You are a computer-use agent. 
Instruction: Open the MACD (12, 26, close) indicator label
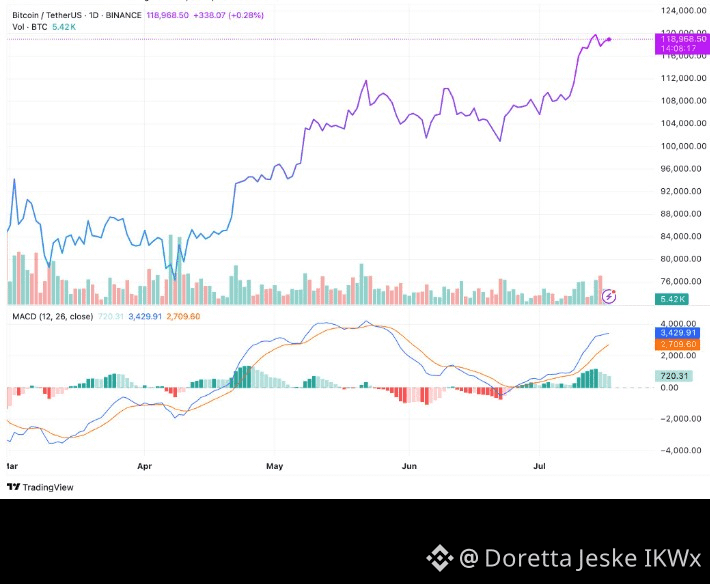(x=53, y=316)
